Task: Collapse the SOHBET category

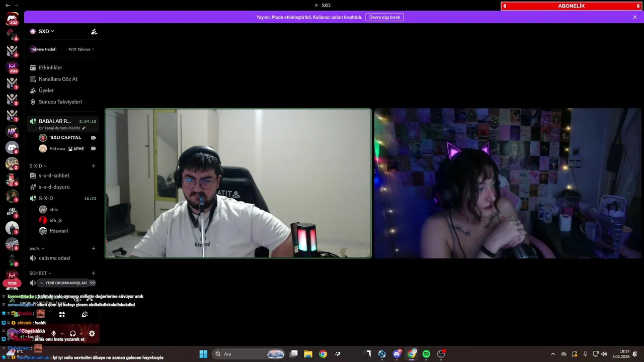Action: click(40, 274)
